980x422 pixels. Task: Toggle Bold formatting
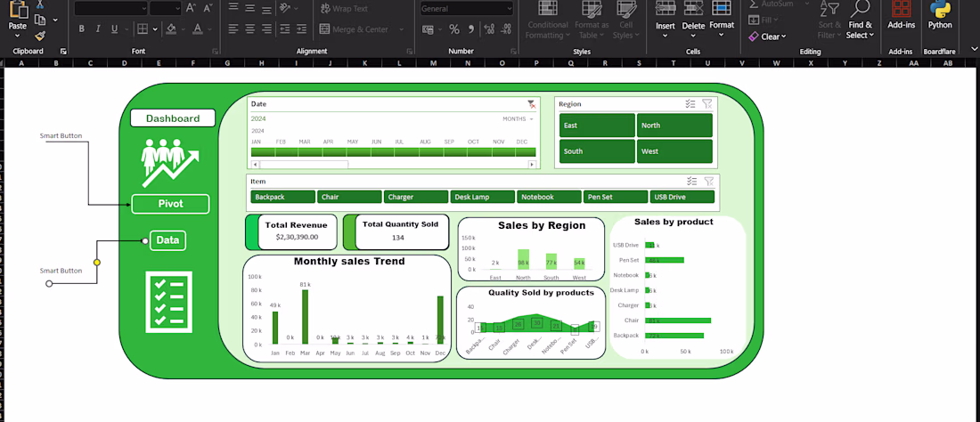[x=81, y=28]
